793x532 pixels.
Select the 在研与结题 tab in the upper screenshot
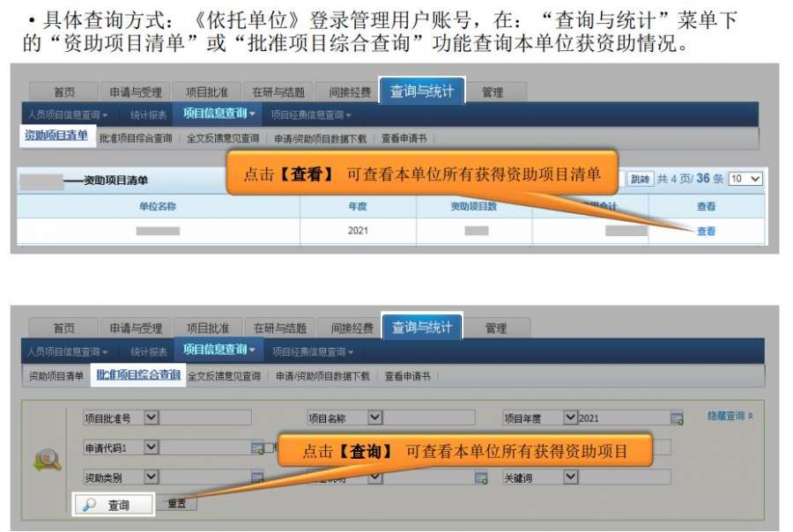coord(278,92)
